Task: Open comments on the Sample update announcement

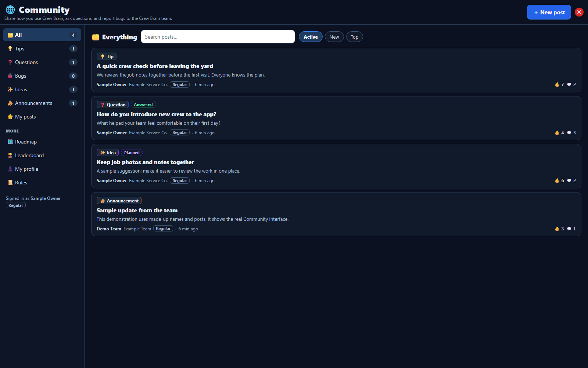Action: [x=571, y=229]
